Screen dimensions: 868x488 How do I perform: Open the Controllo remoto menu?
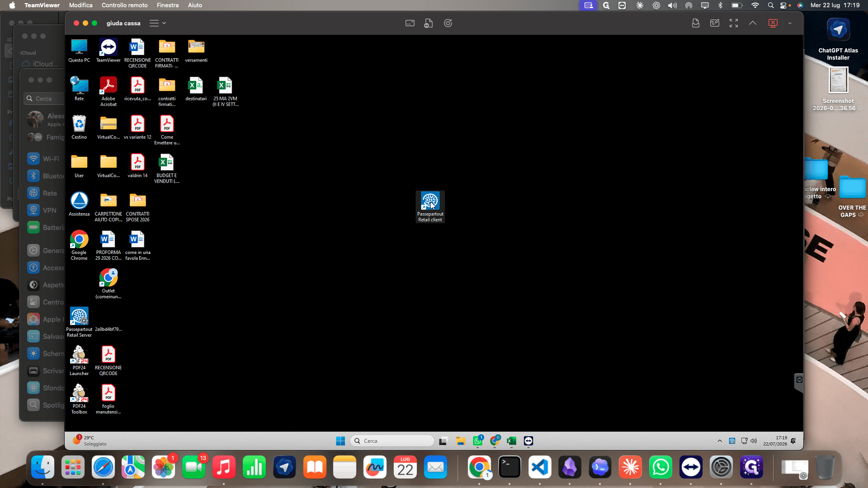pyautogui.click(x=124, y=5)
